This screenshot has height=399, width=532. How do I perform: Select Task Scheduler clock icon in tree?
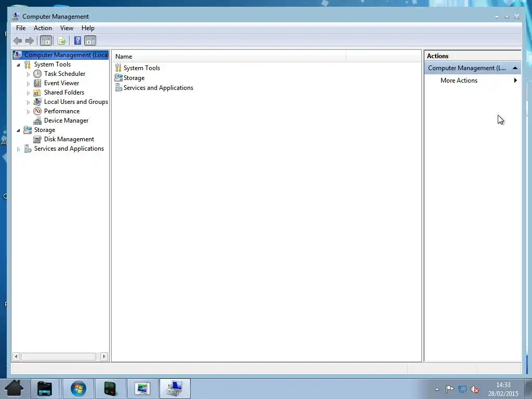(37, 74)
